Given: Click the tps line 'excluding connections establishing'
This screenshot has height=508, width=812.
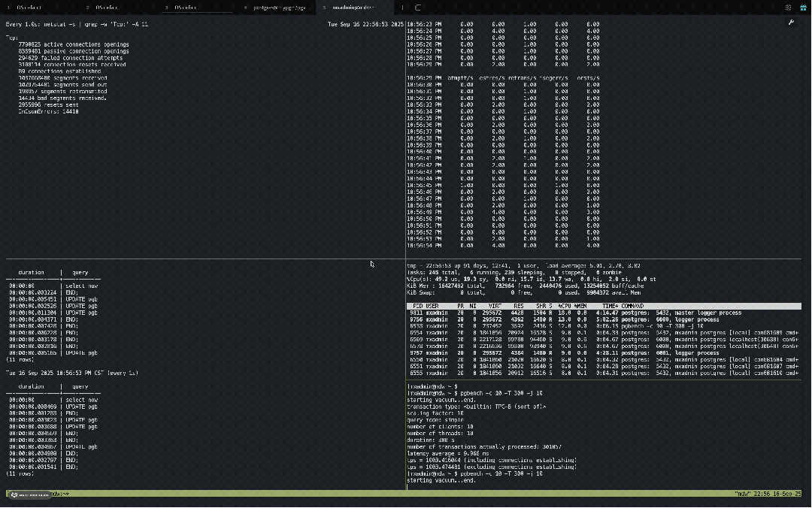Looking at the screenshot, I should pyautogui.click(x=492, y=467).
